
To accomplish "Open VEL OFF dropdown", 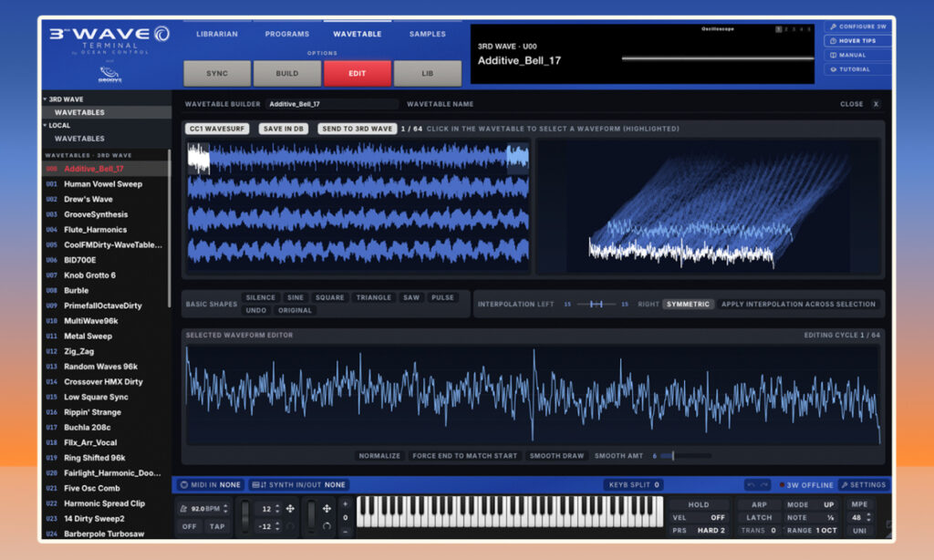I will [699, 518].
